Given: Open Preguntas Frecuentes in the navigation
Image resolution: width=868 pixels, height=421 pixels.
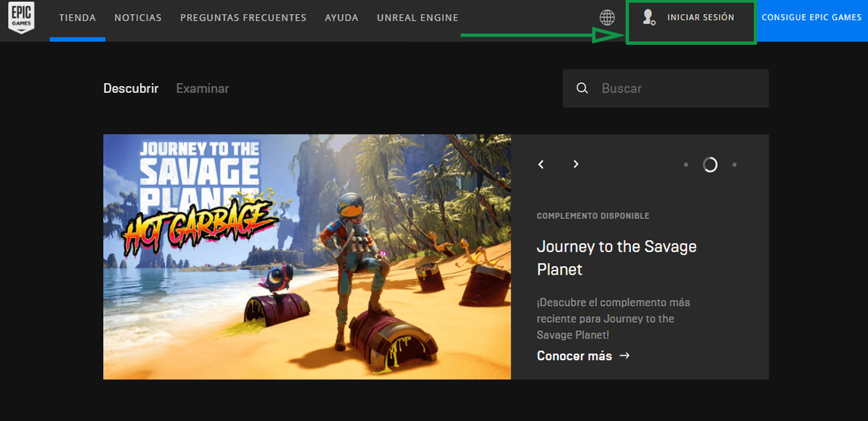Looking at the screenshot, I should pyautogui.click(x=243, y=18).
